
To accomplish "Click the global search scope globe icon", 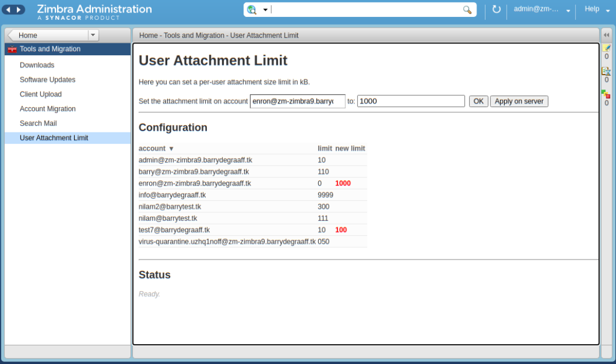I will (251, 9).
